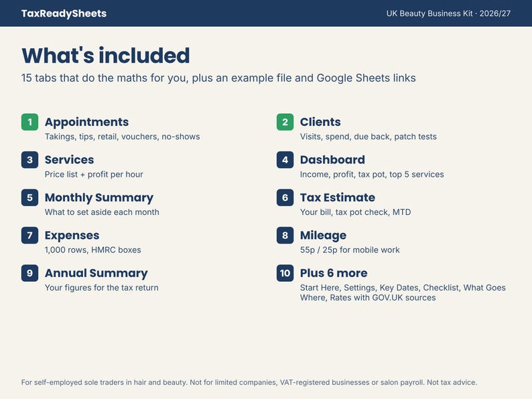Image resolution: width=532 pixels, height=399 pixels.
Task: Click the "UK Beauty Business Kit · 2026/27" header text
Action: click(448, 13)
